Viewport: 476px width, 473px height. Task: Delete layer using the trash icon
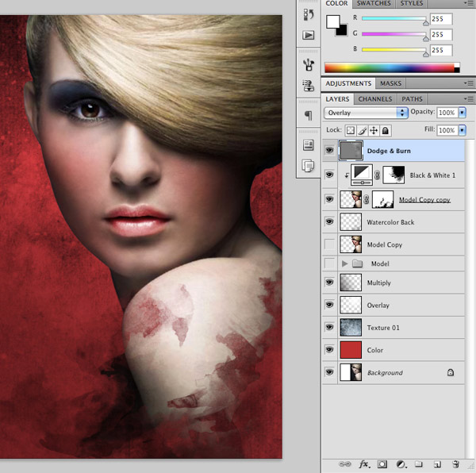(455, 463)
